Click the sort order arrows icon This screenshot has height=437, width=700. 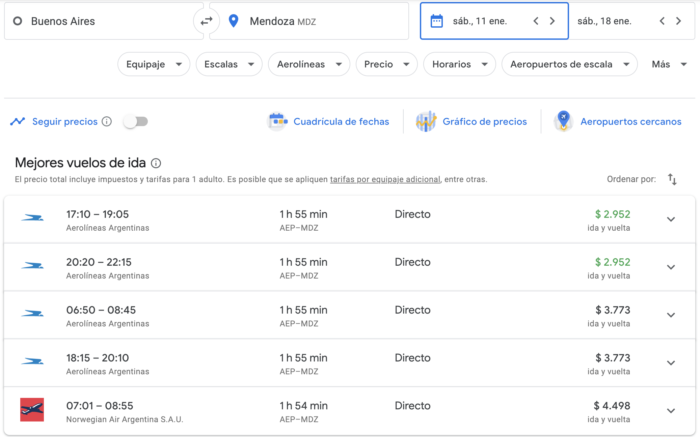click(x=672, y=179)
